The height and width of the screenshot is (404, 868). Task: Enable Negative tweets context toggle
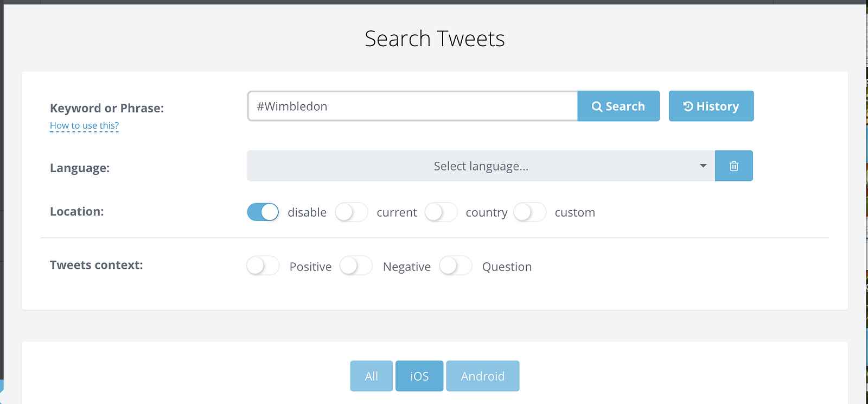(356, 266)
